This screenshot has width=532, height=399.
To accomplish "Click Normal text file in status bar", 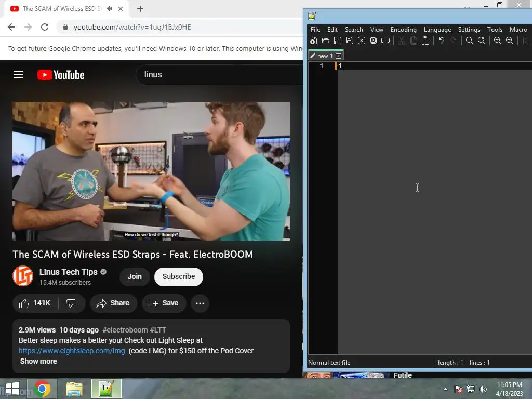I will pyautogui.click(x=329, y=362).
